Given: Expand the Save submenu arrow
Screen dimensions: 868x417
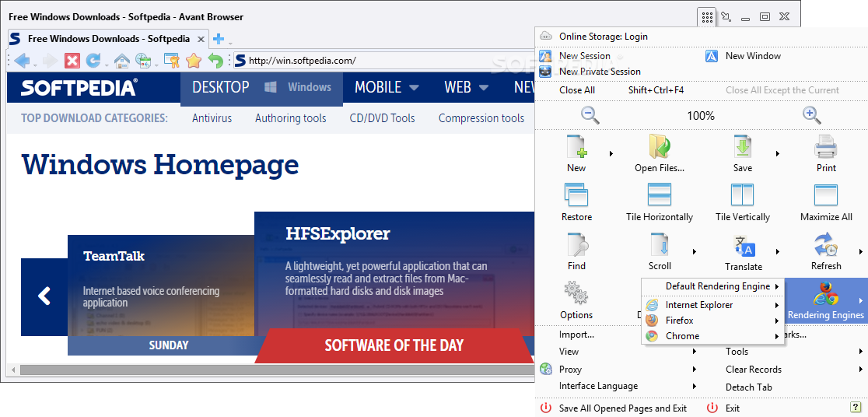Looking at the screenshot, I should (x=778, y=153).
